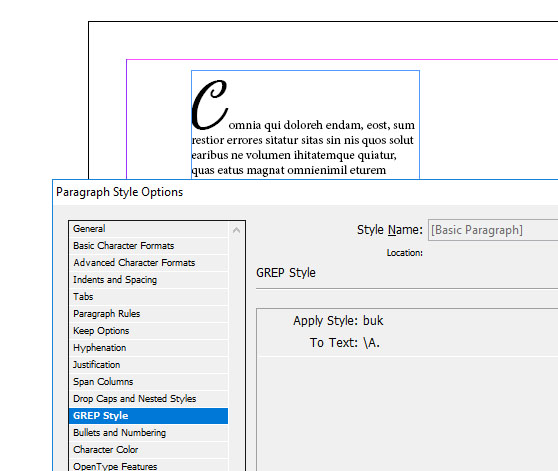Click the To Text GREP expression field
This screenshot has width=558, height=471.
(372, 343)
